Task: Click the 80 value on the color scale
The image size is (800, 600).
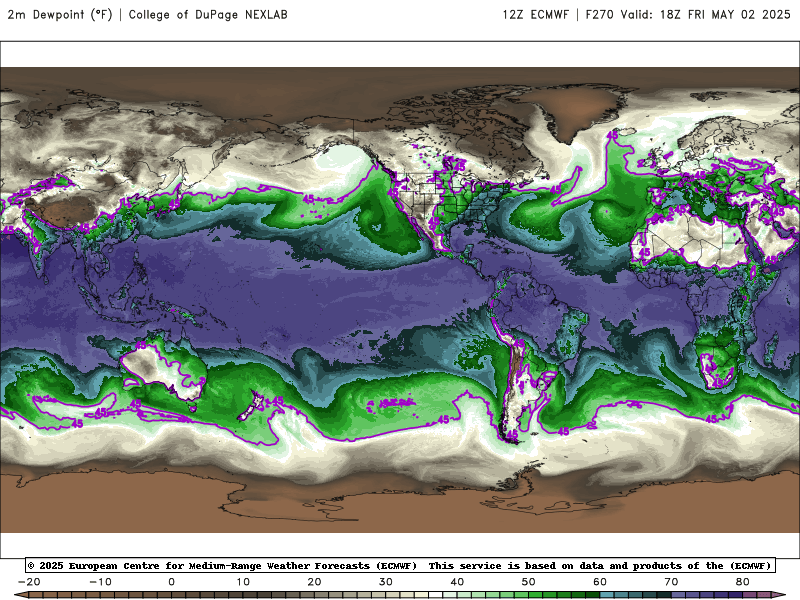Action: 743,582
